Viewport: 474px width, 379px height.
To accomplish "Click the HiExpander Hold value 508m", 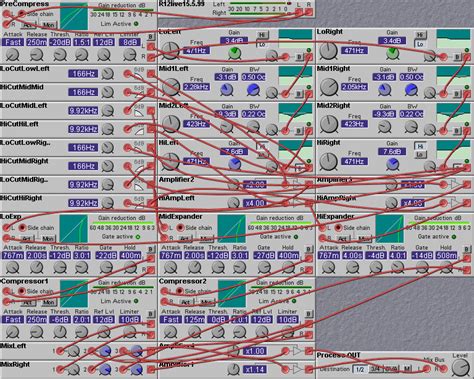I will click(446, 256).
